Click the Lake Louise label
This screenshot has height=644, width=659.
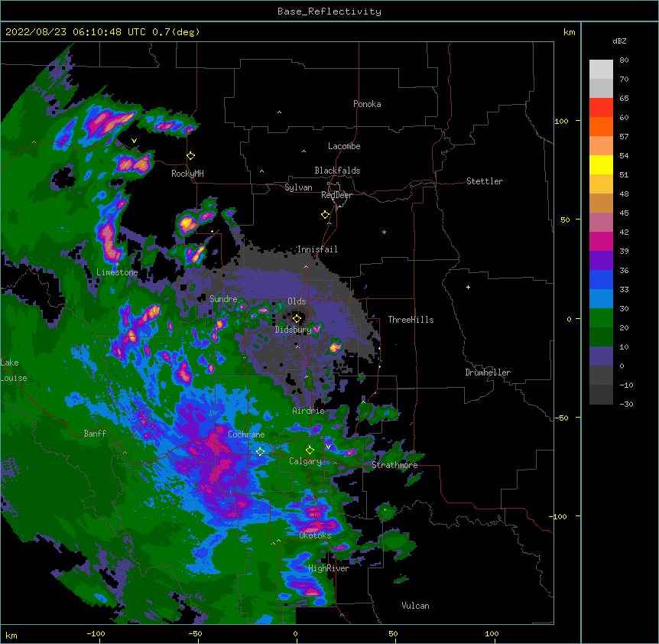(x=14, y=370)
